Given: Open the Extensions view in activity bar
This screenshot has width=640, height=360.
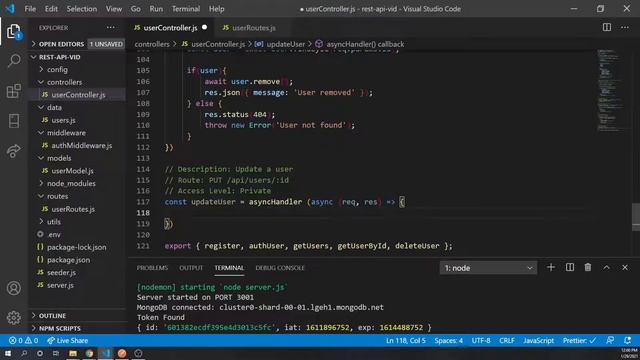Looking at the screenshot, I should [13, 91].
